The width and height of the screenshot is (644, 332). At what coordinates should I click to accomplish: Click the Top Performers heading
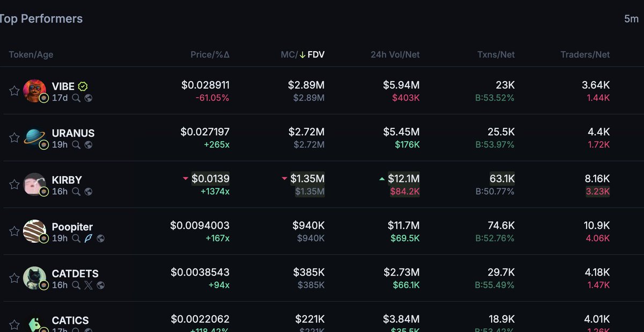coord(41,19)
